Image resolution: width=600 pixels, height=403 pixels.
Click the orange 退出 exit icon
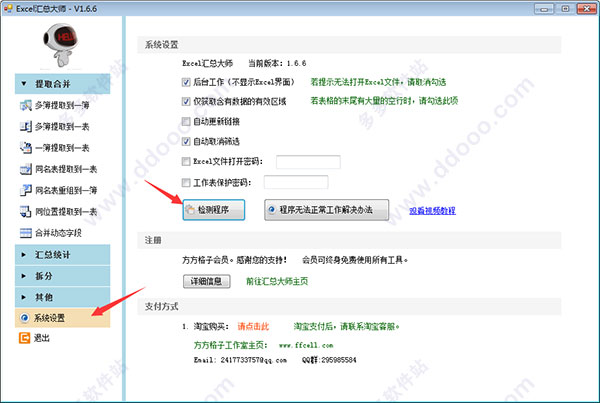point(24,338)
